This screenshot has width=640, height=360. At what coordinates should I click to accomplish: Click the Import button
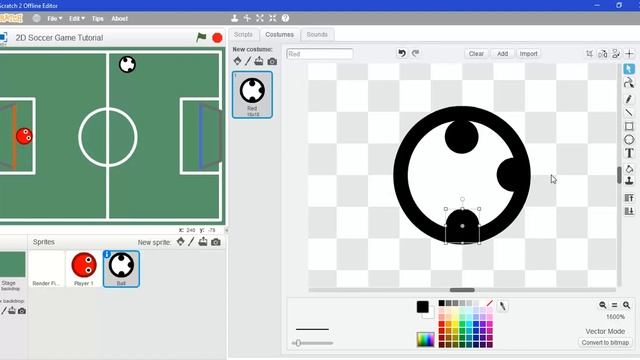pos(528,53)
